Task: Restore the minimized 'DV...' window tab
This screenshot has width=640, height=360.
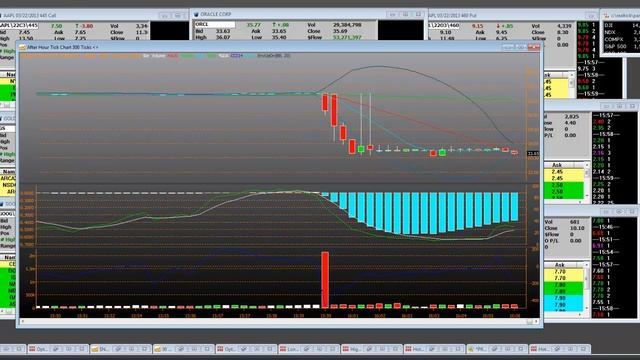Action: coord(120,349)
